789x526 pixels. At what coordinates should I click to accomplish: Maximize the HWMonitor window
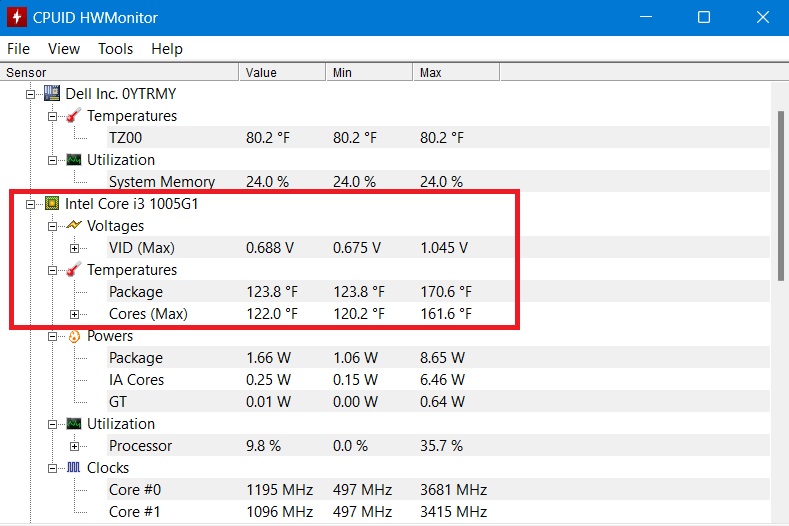click(x=704, y=17)
